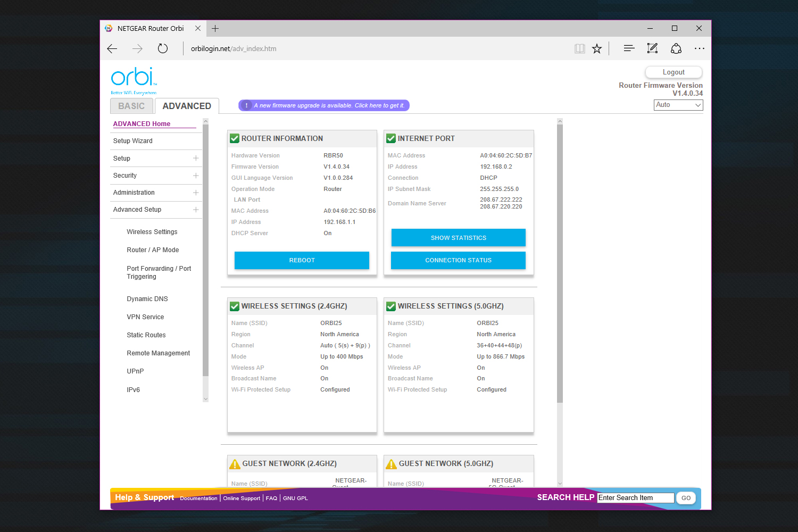Switch to the BASIC tab
798x532 pixels.
131,106
